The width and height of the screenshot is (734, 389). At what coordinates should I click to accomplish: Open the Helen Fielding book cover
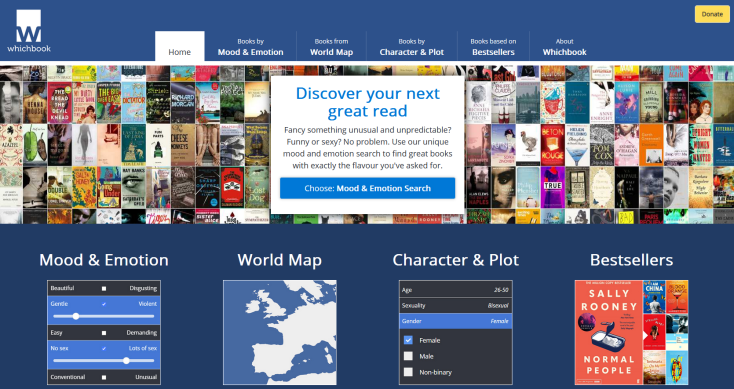click(x=577, y=145)
